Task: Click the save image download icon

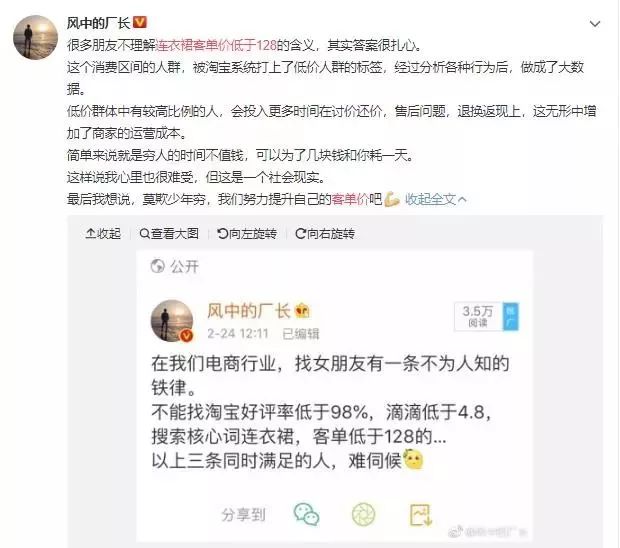Action: (420, 515)
